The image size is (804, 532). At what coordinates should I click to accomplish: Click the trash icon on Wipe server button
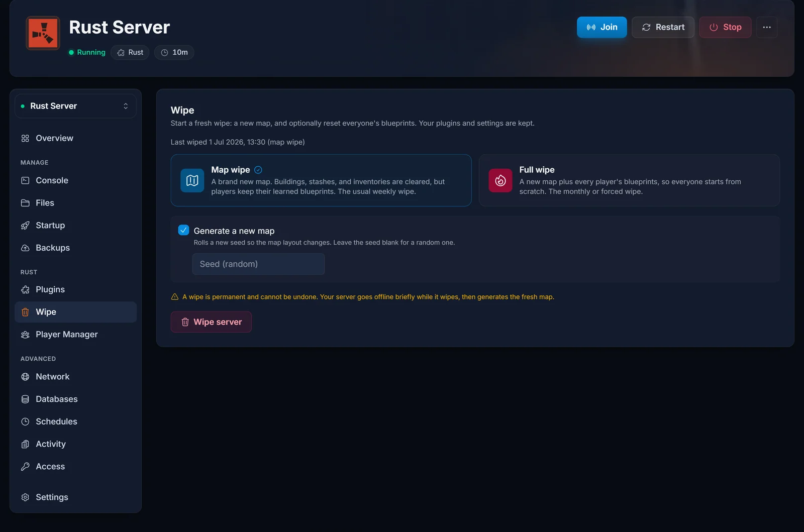coord(185,322)
